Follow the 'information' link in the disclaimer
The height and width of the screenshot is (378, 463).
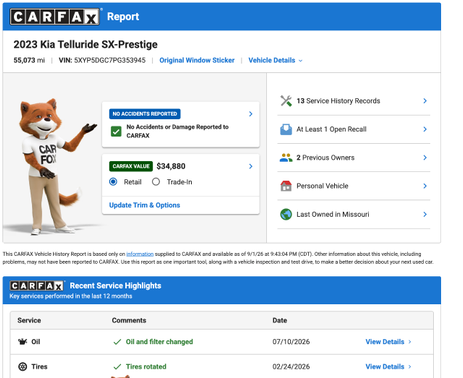140,254
